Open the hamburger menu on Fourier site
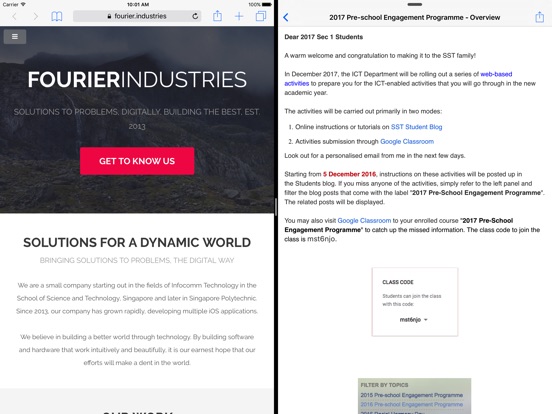Screen dimensions: 552x414 click(x=15, y=37)
